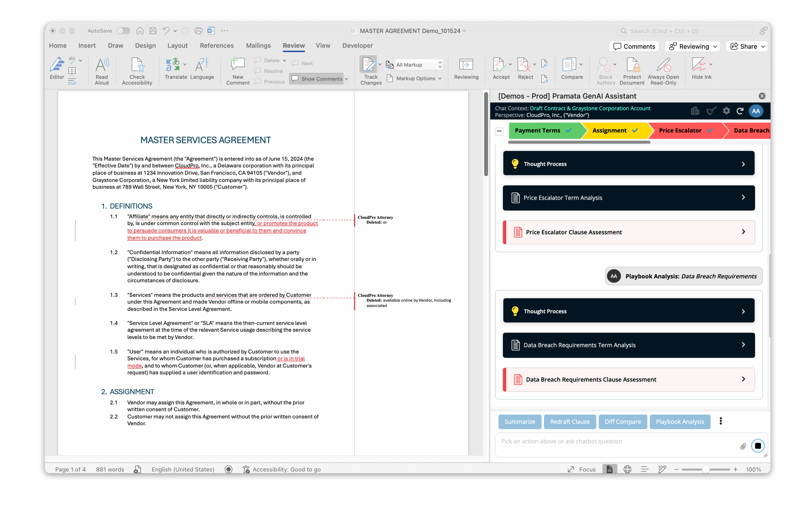Open the Translate tool

[x=176, y=69]
